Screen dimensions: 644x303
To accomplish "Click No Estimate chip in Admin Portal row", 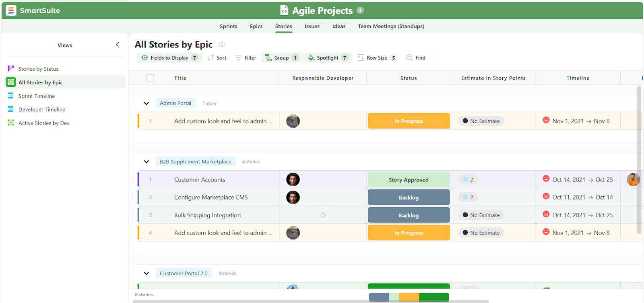I will coord(481,121).
